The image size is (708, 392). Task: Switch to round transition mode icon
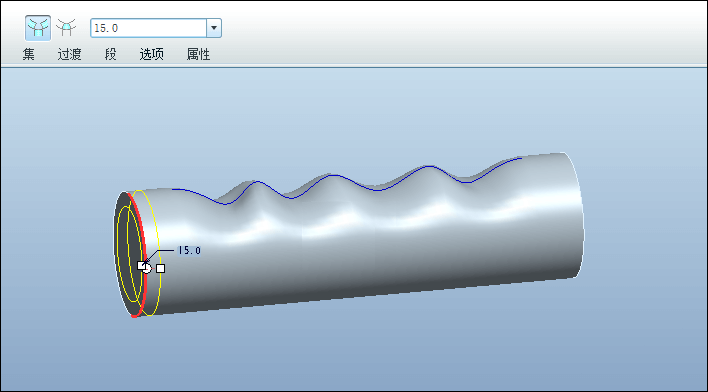click(x=66, y=28)
